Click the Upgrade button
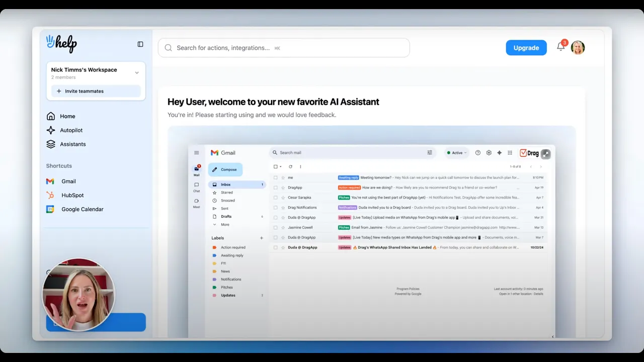644x362 pixels. coord(526,48)
